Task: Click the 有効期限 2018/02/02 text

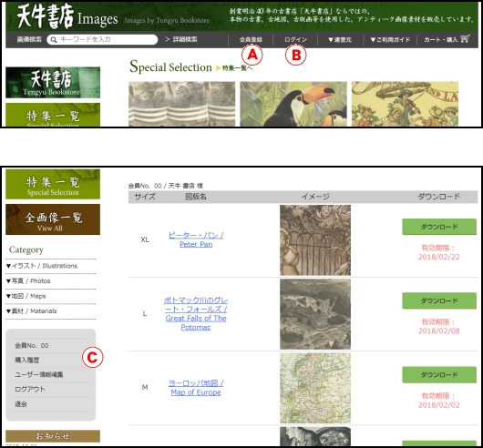Action: pyautogui.click(x=439, y=400)
